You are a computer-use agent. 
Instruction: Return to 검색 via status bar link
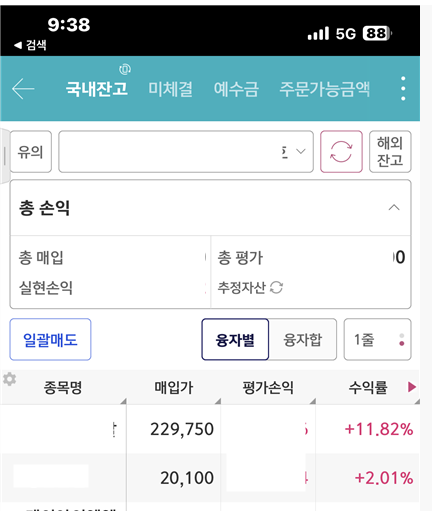point(30,45)
